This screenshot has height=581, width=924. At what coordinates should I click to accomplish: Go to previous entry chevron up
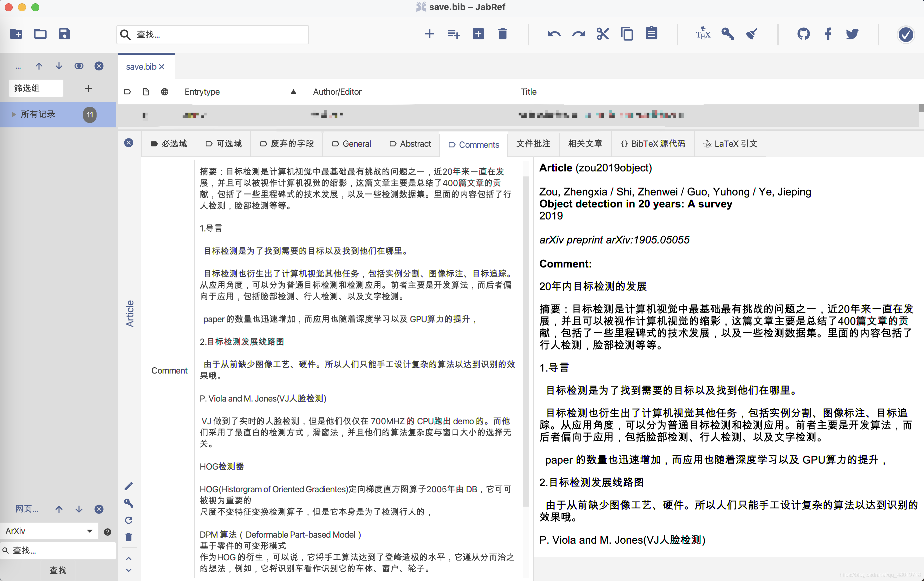point(129,558)
